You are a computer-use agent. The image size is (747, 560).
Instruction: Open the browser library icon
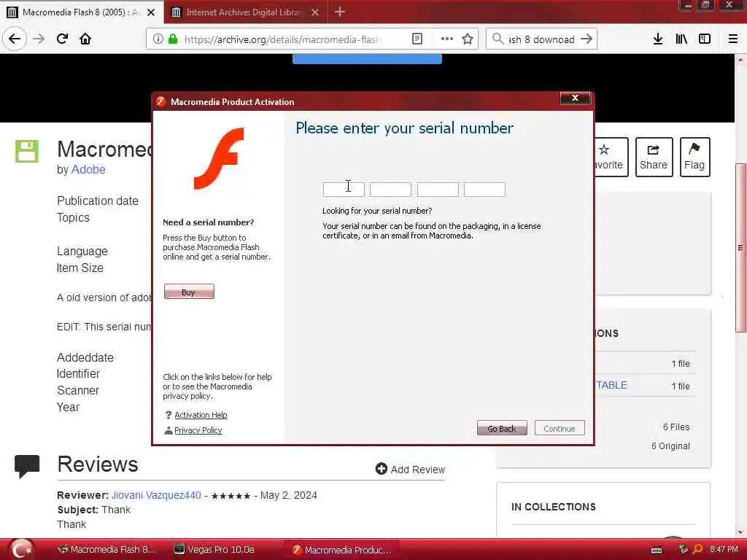[681, 39]
